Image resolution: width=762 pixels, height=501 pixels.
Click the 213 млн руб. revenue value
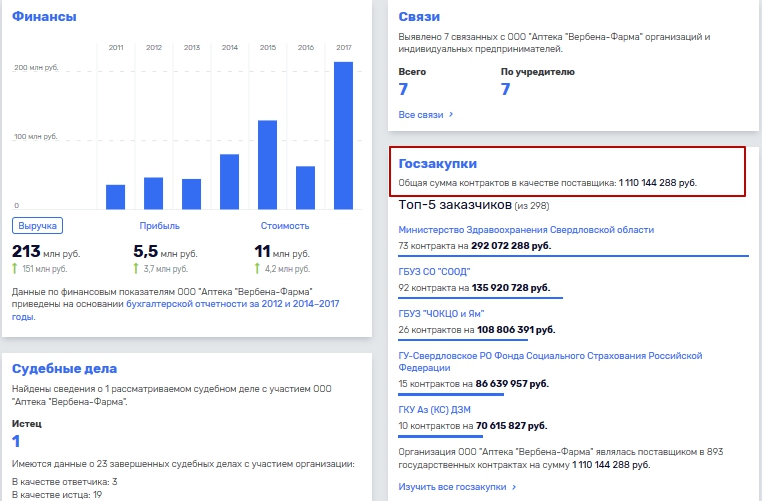46,252
